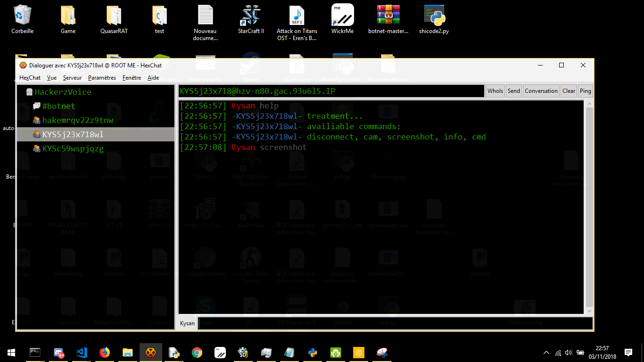This screenshot has width=644, height=362.
Task: Click the WhoIs button
Action: point(495,91)
